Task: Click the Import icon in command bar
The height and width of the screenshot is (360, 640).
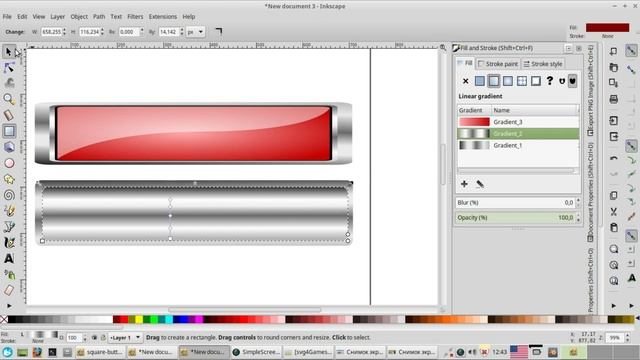Action: click(x=613, y=120)
